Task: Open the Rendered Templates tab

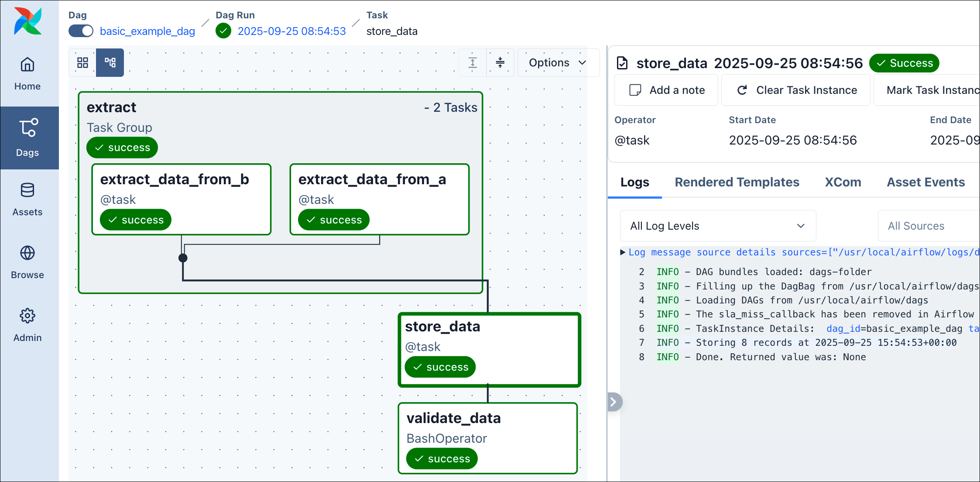Action: pyautogui.click(x=737, y=182)
